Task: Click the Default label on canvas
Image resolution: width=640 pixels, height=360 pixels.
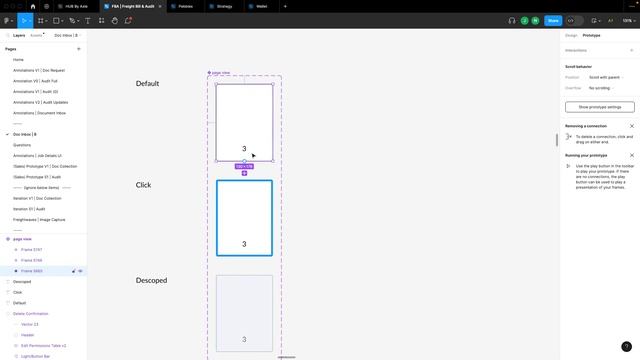Action: pyautogui.click(x=147, y=83)
